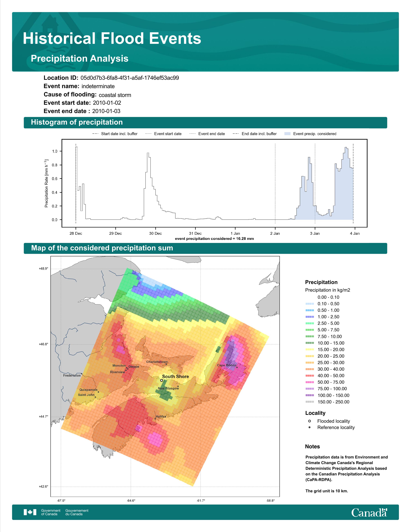Click the Fredericton reference locality dot
The height and width of the screenshot is (532, 411).
click(x=82, y=374)
